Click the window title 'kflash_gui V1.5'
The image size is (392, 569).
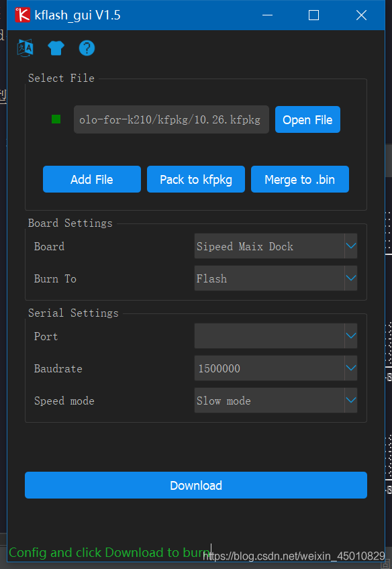[77, 15]
